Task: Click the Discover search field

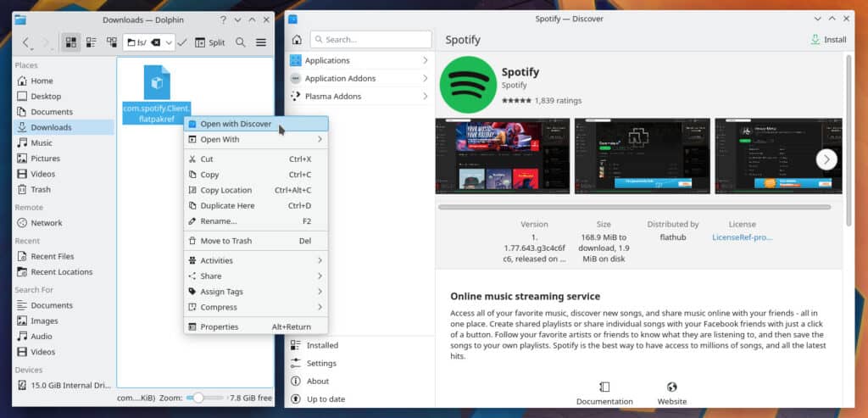Action: (x=371, y=40)
